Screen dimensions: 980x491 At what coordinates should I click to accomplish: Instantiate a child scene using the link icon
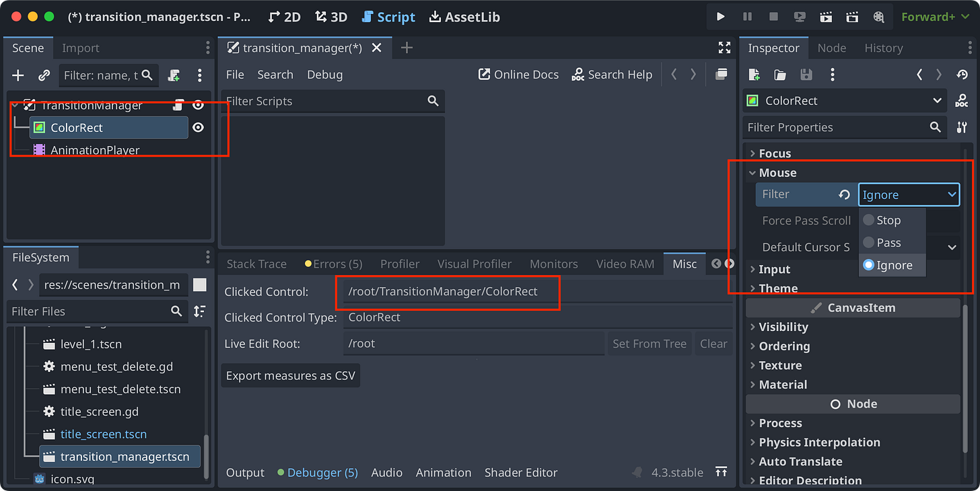click(44, 75)
